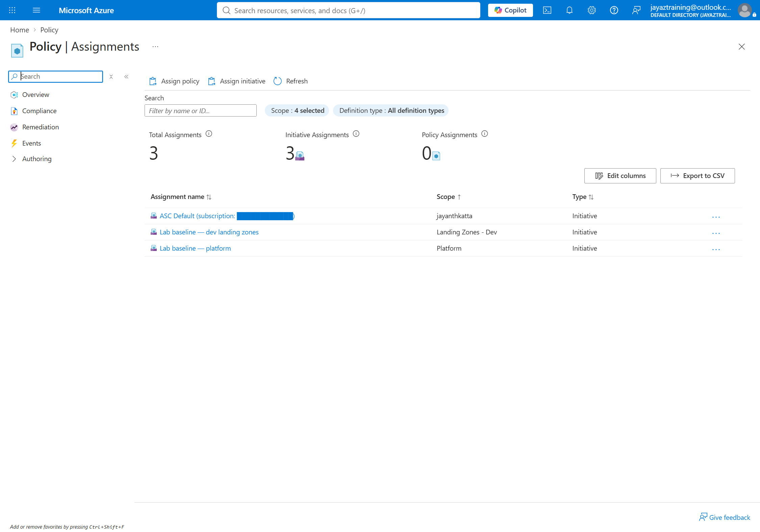Click the policy icon next to count 0

[x=436, y=156]
